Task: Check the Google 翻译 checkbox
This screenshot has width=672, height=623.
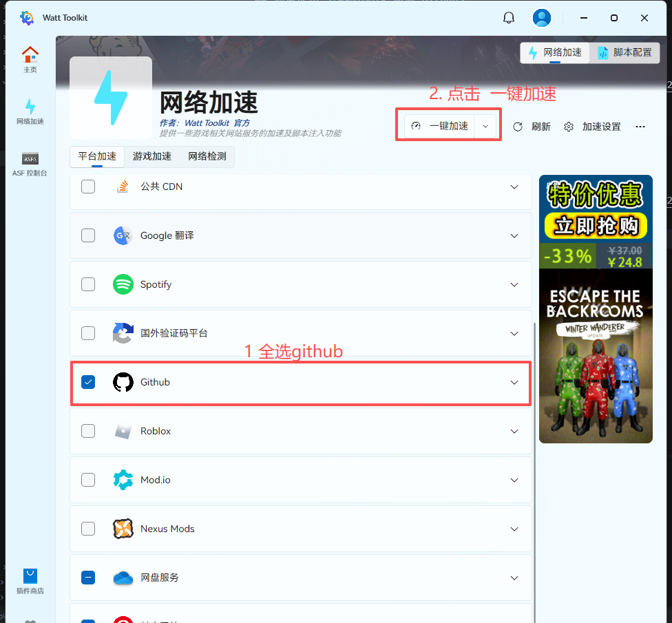Action: coord(88,235)
